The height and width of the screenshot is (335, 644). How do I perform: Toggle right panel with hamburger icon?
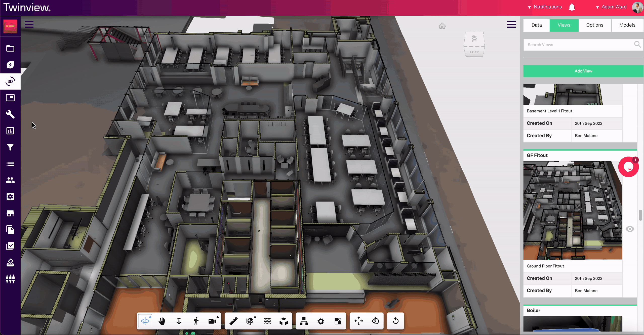click(x=511, y=24)
